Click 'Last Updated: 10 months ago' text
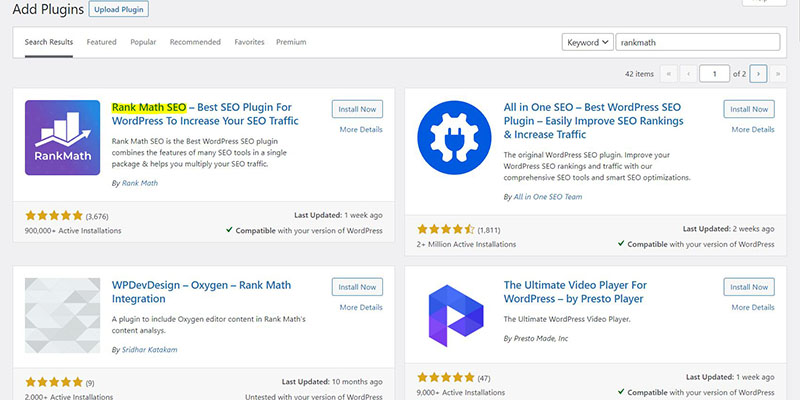The width and height of the screenshot is (800, 400). tap(332, 382)
